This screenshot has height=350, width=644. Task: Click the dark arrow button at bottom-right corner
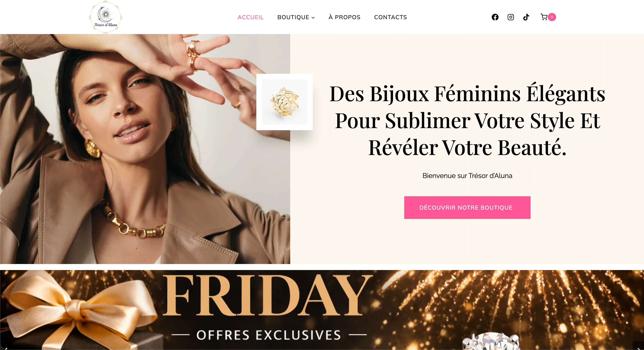pyautogui.click(x=638, y=346)
